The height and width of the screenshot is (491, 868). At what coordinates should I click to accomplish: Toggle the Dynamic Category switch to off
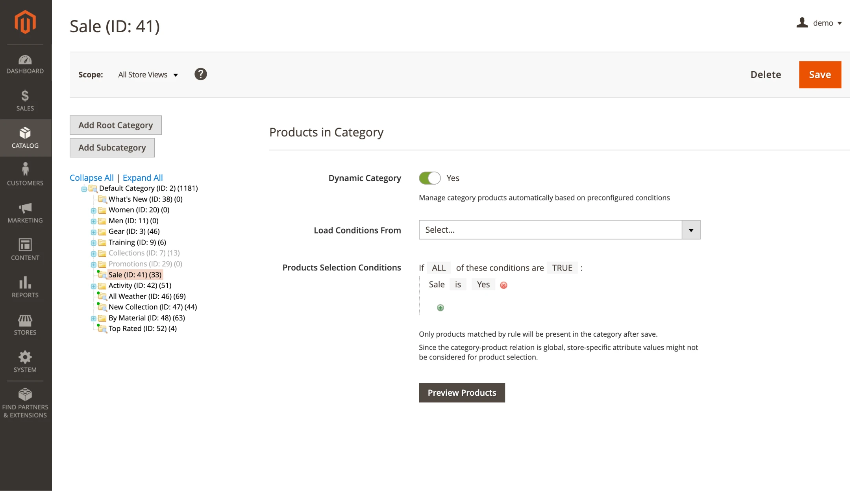[x=429, y=178]
